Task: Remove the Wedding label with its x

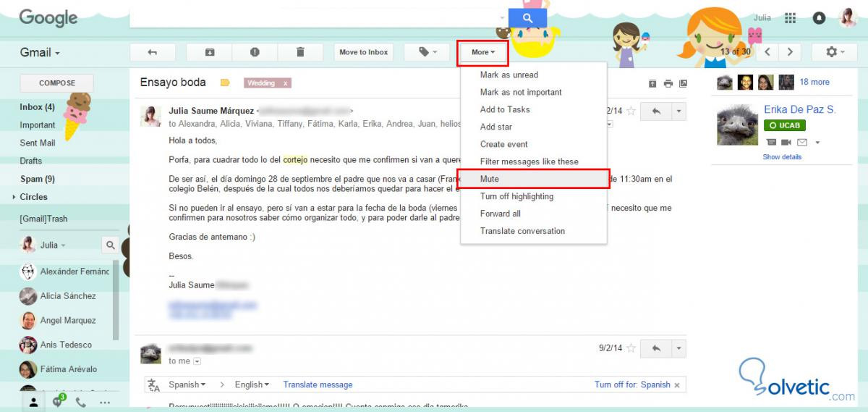Action: 286,83
